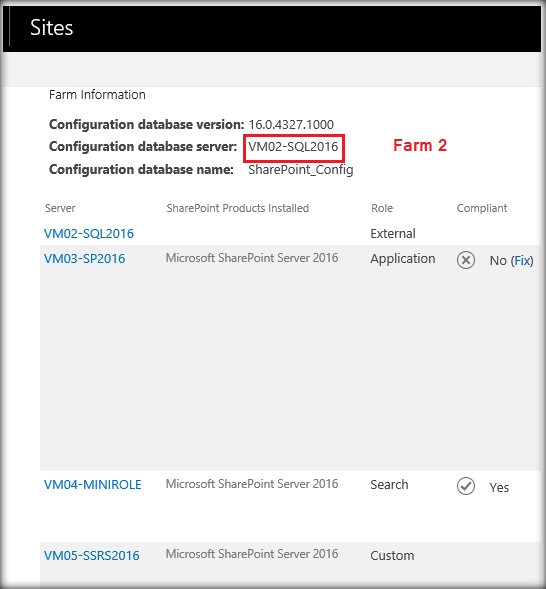Click the Farm Information heading

97,95
